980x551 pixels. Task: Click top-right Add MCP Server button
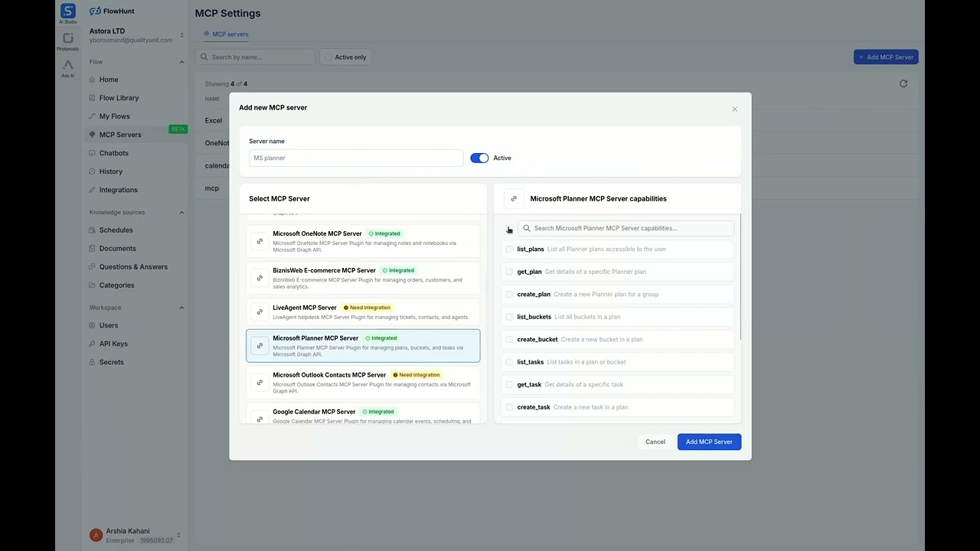886,57
